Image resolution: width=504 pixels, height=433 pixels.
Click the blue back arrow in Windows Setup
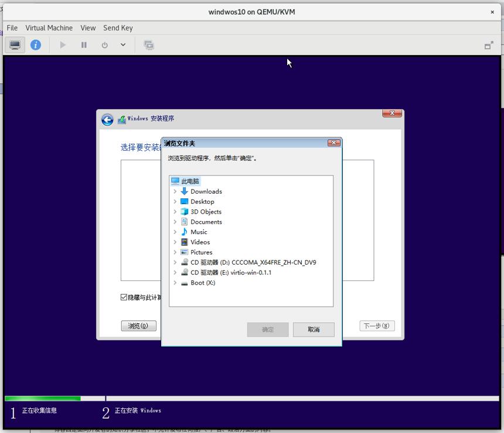click(107, 120)
